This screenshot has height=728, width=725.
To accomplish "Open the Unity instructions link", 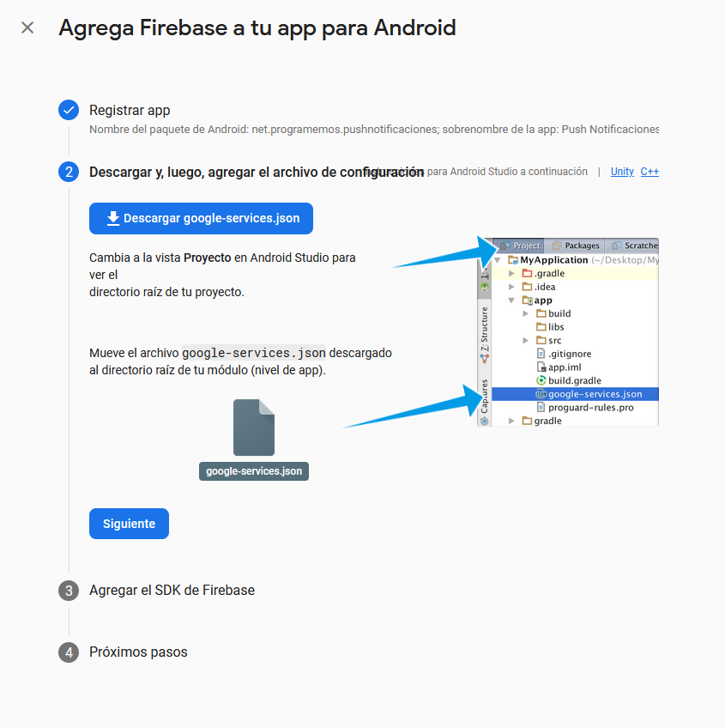I will point(622,172).
